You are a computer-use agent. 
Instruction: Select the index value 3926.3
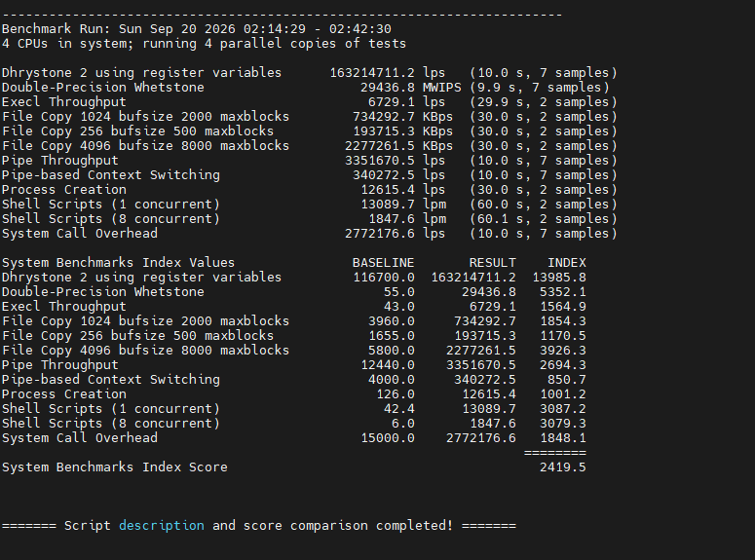coord(563,350)
